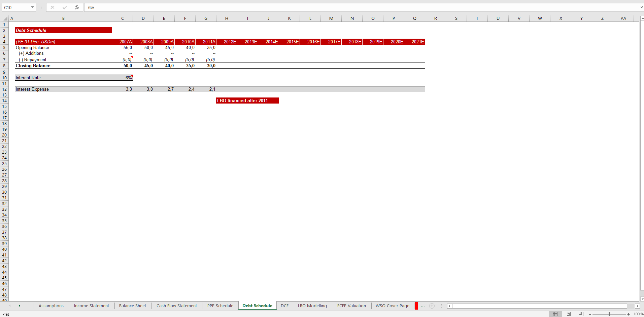Open the LBO Modelling tab
The image size is (644, 317).
pyautogui.click(x=312, y=306)
